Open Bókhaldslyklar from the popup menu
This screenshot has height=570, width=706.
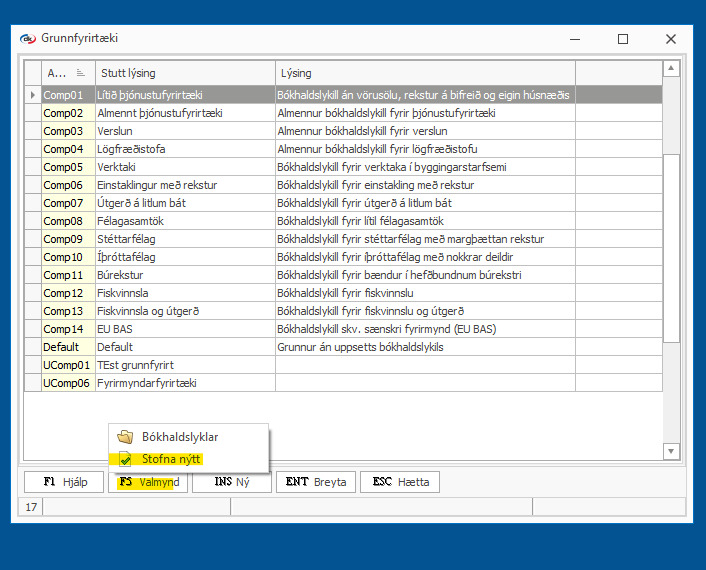180,437
